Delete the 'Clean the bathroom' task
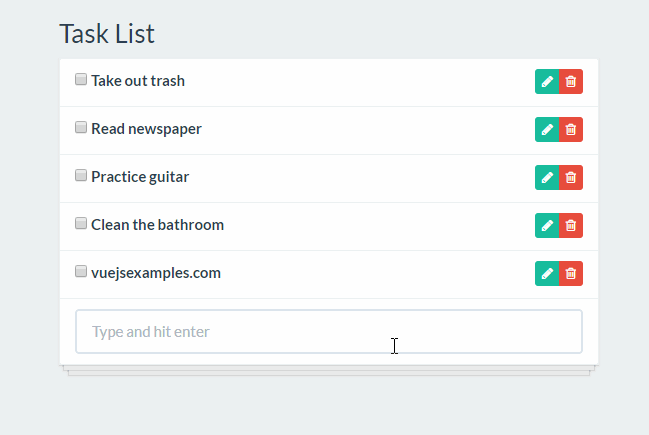649x435 pixels. click(571, 226)
